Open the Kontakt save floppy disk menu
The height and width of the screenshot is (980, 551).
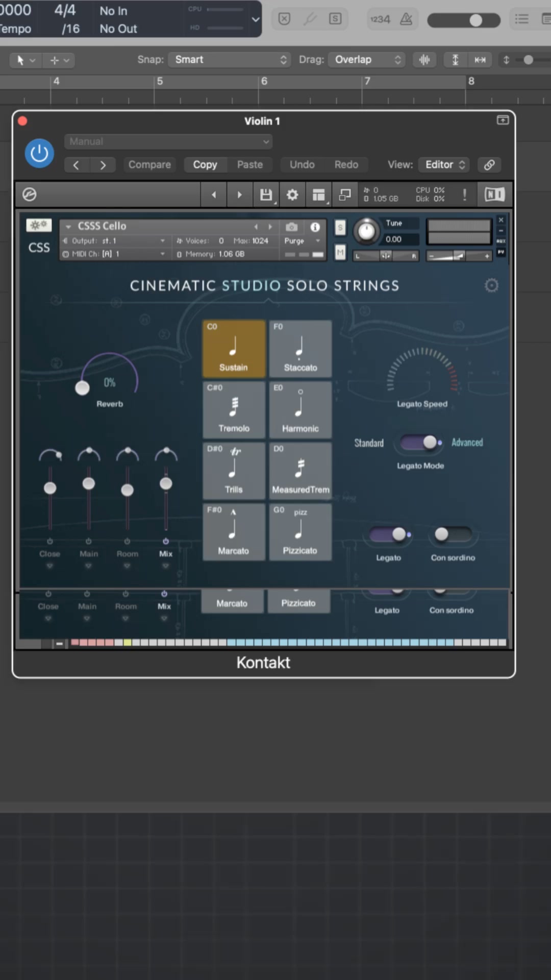pyautogui.click(x=266, y=194)
